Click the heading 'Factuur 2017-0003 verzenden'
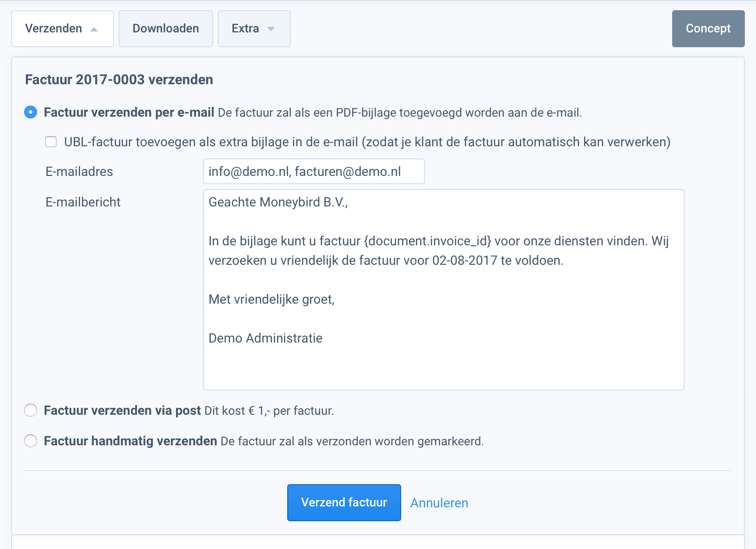The image size is (756, 549). point(119,80)
